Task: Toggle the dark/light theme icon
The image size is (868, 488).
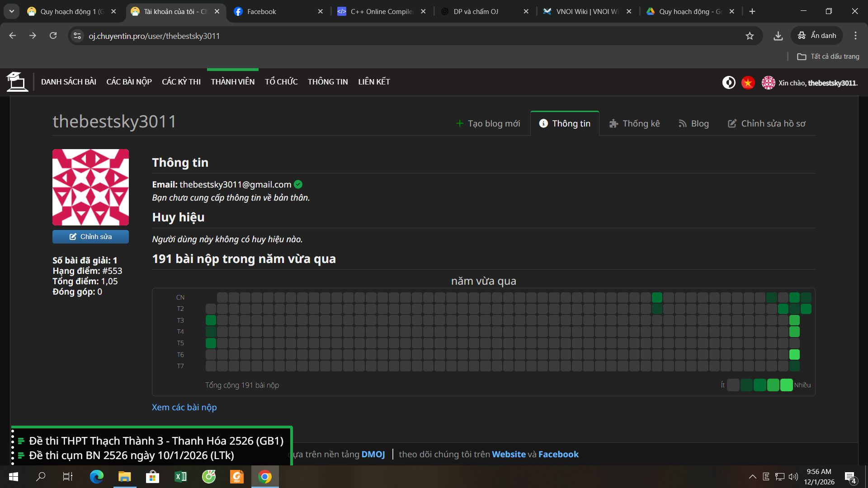Action: point(728,83)
